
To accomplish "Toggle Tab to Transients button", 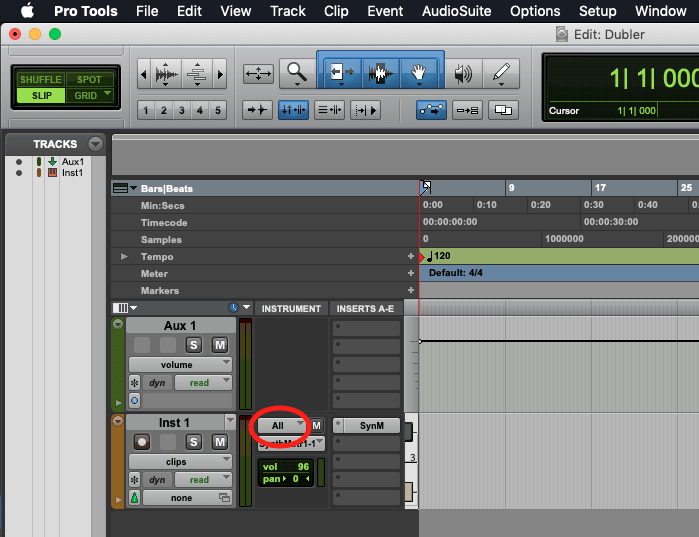I will tap(258, 110).
